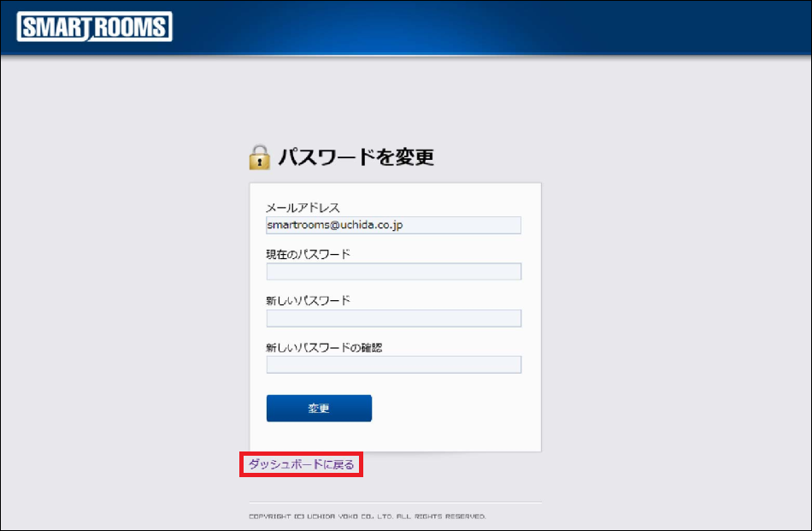
Task: Click the SMART ROOMS logo
Action: click(95, 27)
